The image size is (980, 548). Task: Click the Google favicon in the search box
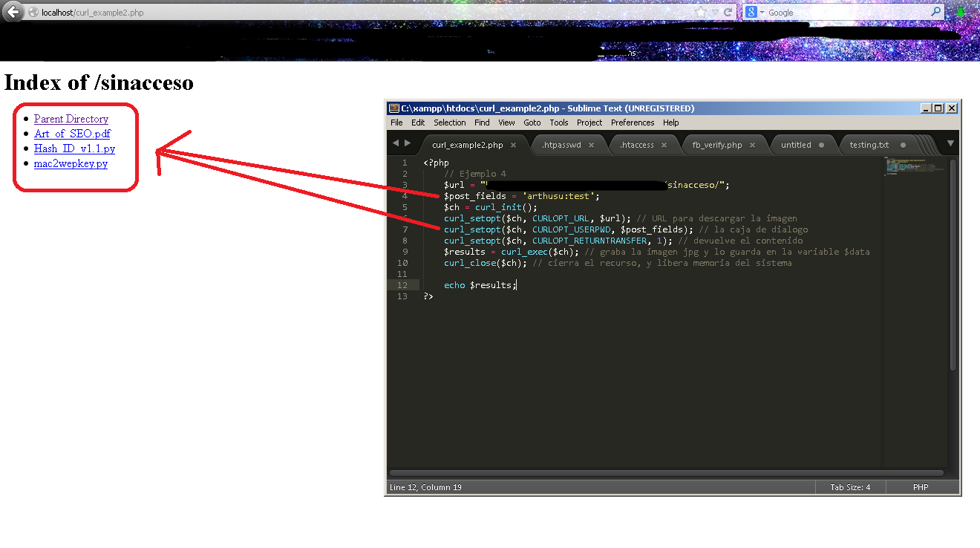pyautogui.click(x=751, y=12)
